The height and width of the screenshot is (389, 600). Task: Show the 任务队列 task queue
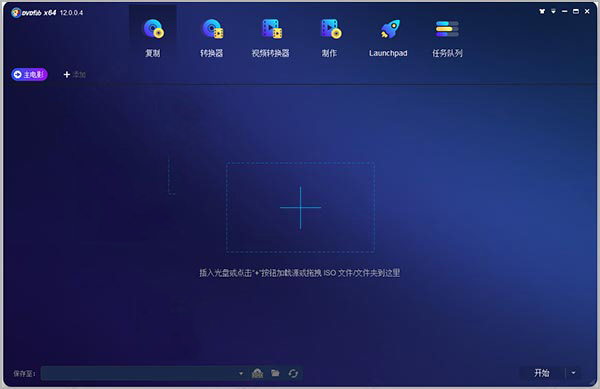[x=447, y=37]
